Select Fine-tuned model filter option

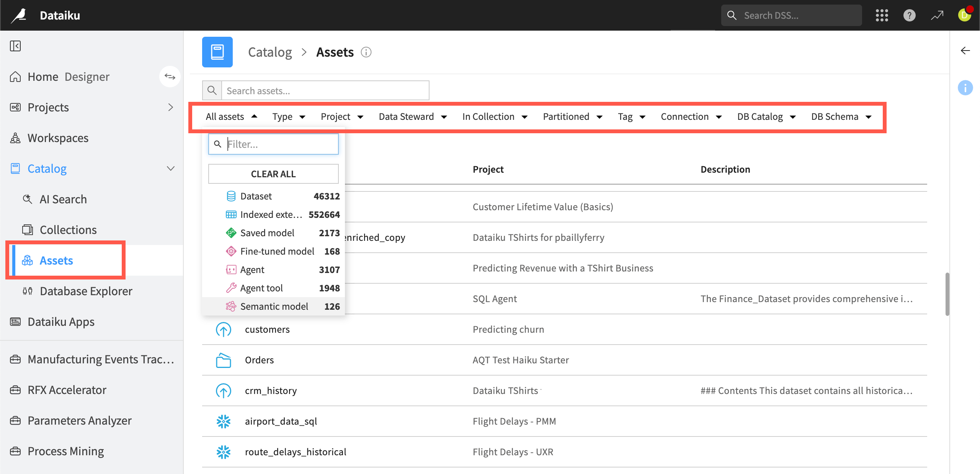tap(273, 251)
